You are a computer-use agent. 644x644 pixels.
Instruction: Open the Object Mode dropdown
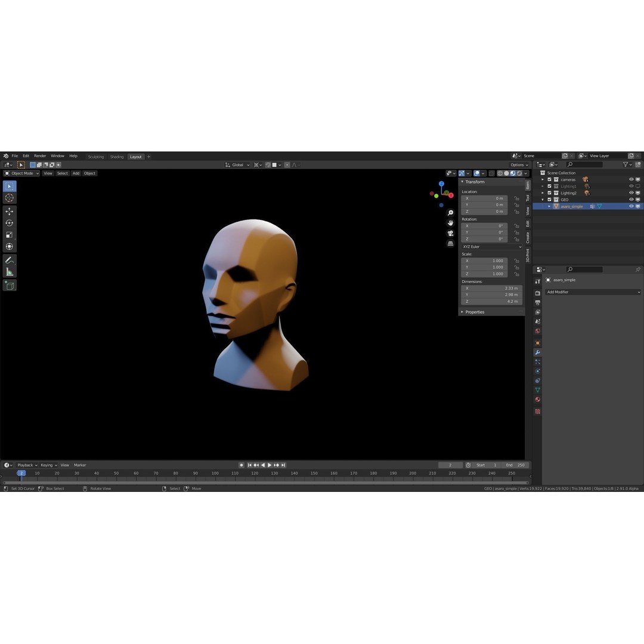(22, 174)
